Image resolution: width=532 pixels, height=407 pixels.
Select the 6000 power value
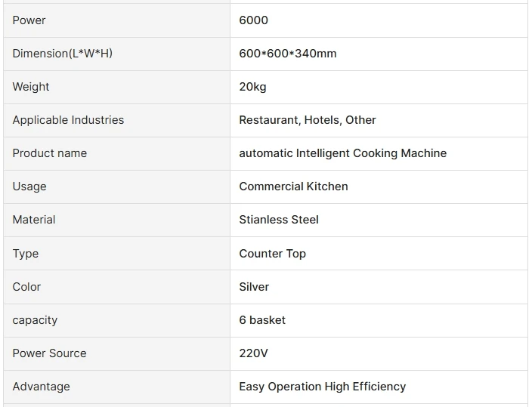(x=253, y=20)
